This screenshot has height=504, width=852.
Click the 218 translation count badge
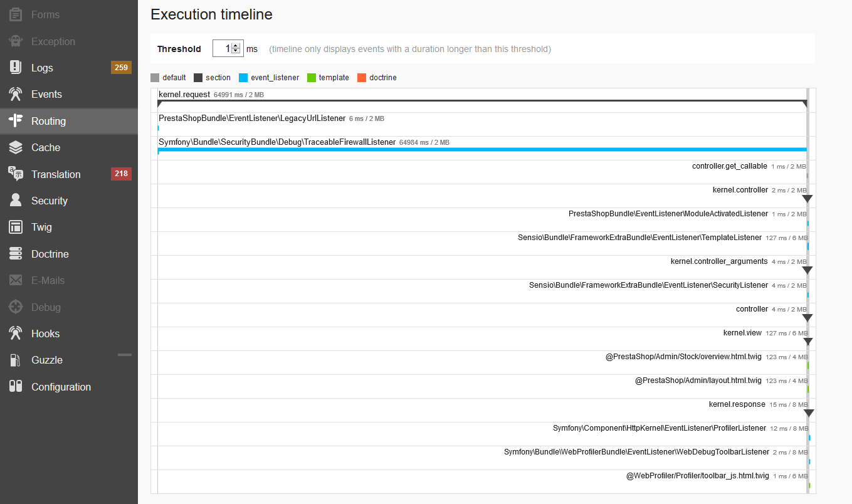pos(121,174)
